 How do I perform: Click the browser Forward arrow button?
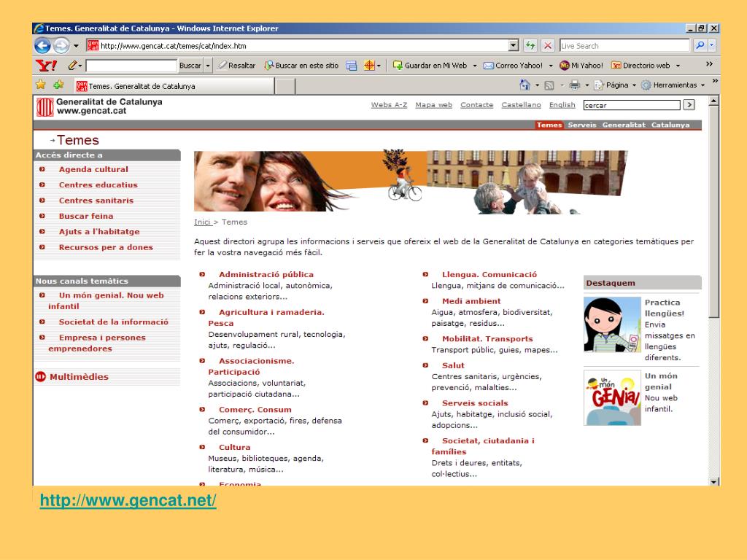point(61,46)
